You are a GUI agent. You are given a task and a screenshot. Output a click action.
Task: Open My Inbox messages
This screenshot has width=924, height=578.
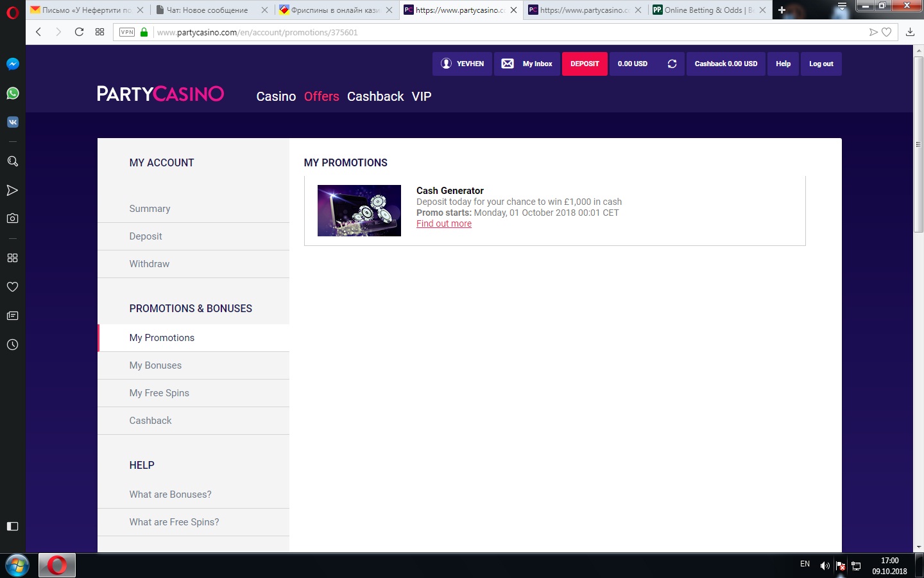[x=527, y=64]
